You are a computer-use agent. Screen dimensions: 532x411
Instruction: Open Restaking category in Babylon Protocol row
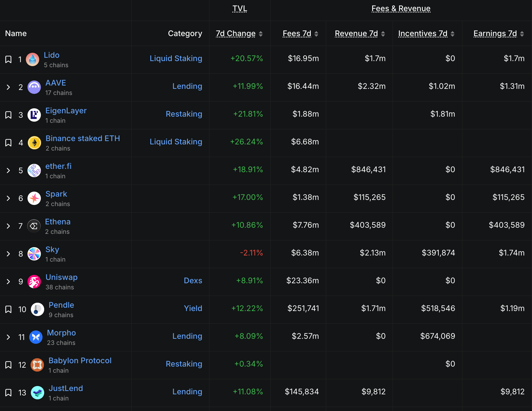[184, 364]
